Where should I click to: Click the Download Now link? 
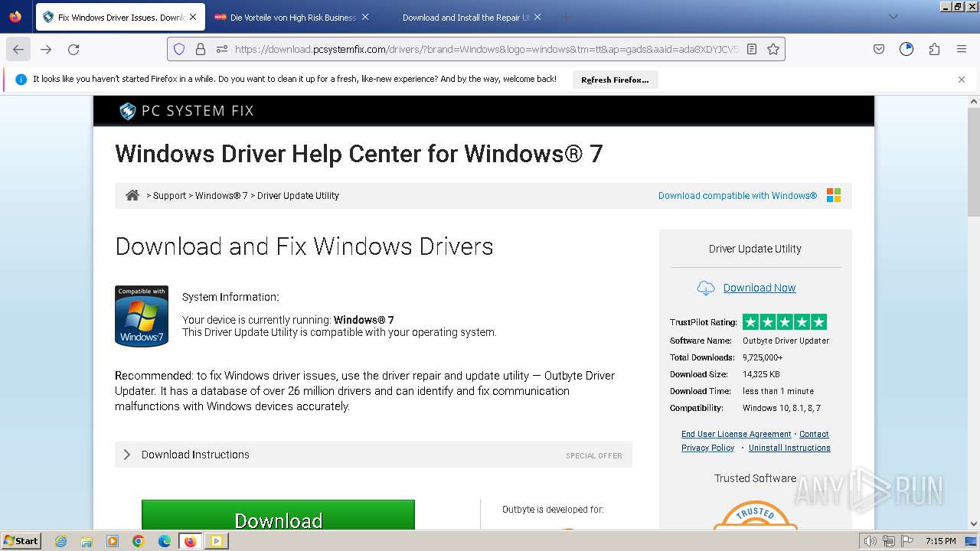(759, 288)
